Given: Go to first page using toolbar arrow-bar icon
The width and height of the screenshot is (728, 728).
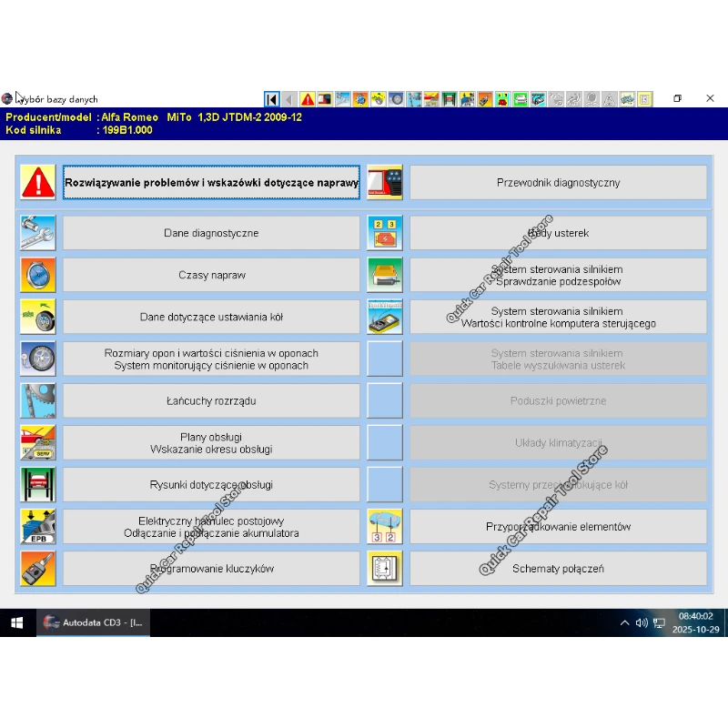Looking at the screenshot, I should [x=271, y=99].
